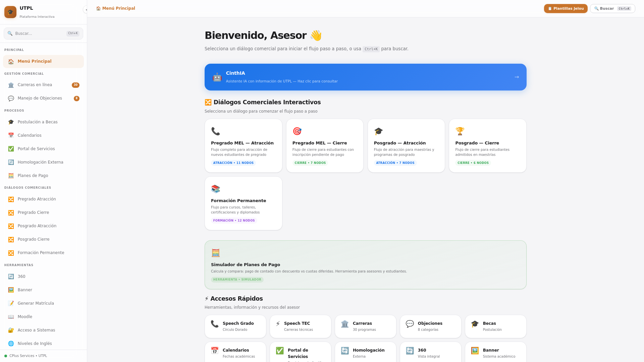The width and height of the screenshot is (644, 362).
Task: Click the Acceso a Sistemas lock icon
Action: click(11, 330)
